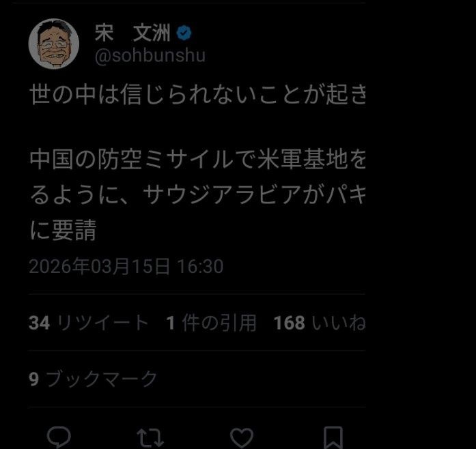Click the に要請 text line
The height and width of the screenshot is (449, 476).
click(x=63, y=230)
